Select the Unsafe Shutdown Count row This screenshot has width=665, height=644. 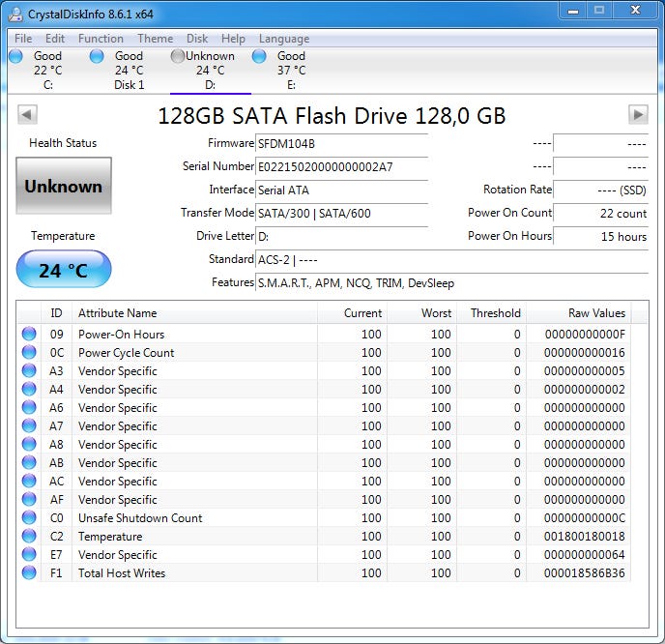coord(140,518)
